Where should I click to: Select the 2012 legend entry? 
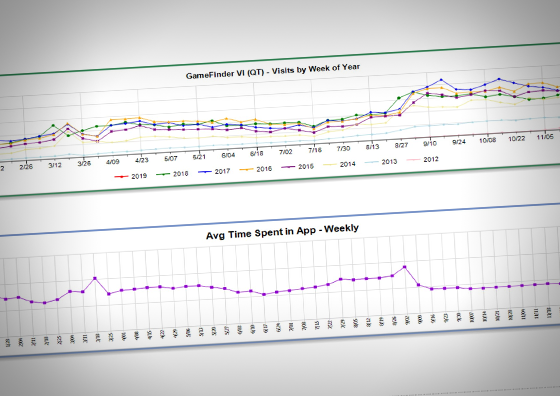(x=422, y=159)
